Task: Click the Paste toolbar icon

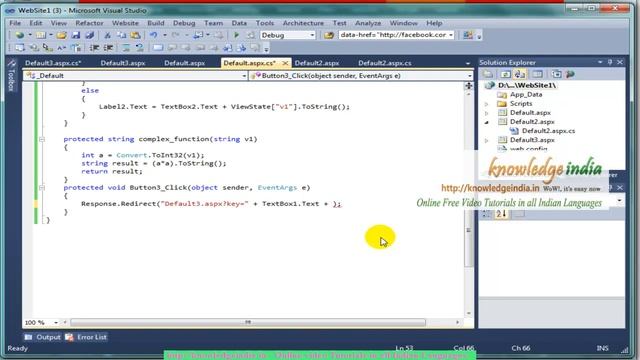Action: point(135,36)
